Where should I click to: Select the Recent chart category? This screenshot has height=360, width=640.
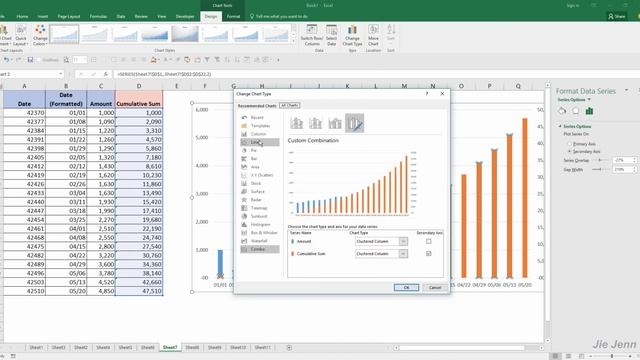(x=260, y=118)
